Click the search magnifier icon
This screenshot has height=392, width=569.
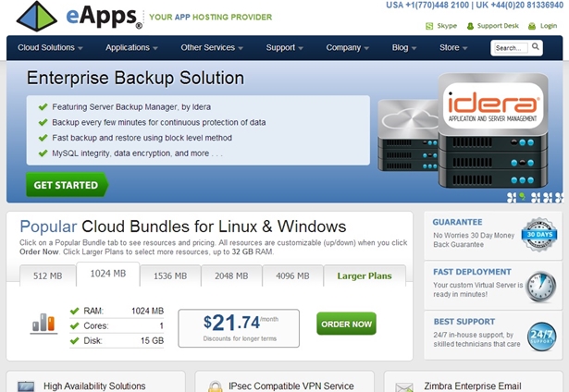pyautogui.click(x=536, y=47)
